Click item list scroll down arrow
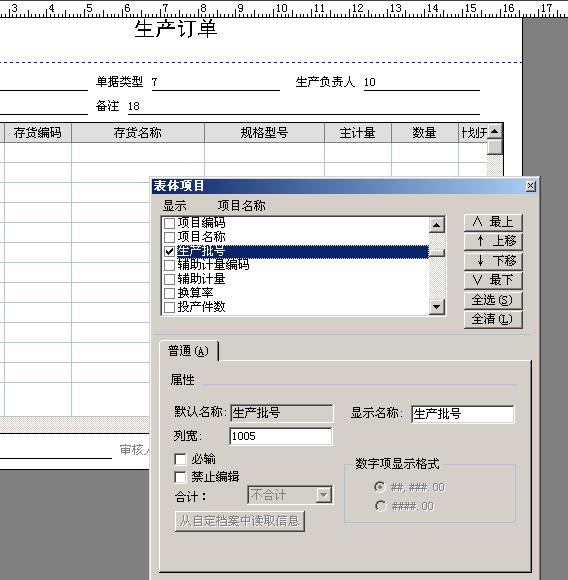Image resolution: width=568 pixels, height=580 pixels. [x=436, y=307]
